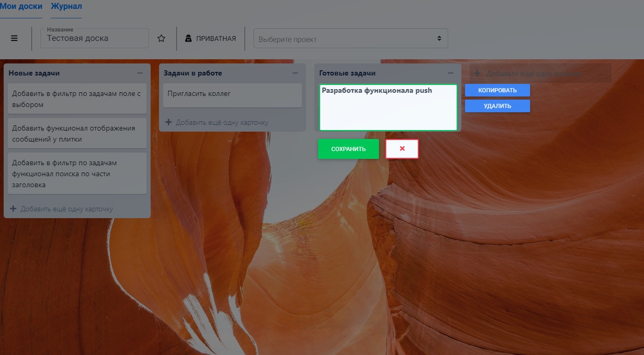
Task: Edit the Название board name field
Action: 94,38
